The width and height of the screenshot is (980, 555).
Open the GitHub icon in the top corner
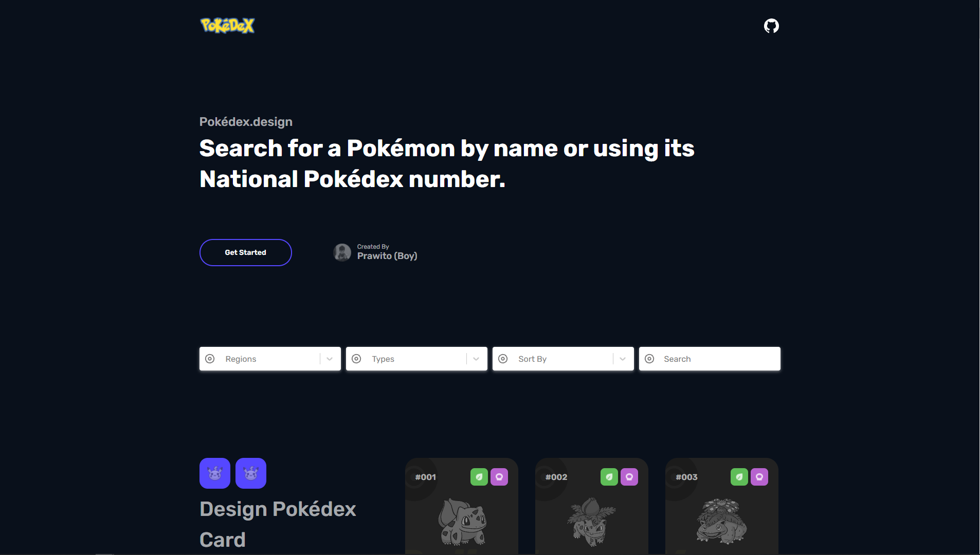[x=770, y=26]
